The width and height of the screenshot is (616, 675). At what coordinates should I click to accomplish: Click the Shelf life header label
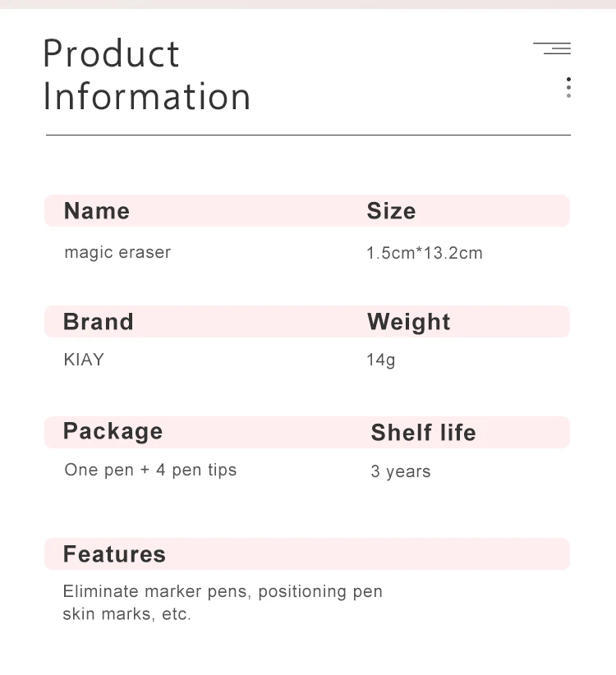click(x=423, y=432)
